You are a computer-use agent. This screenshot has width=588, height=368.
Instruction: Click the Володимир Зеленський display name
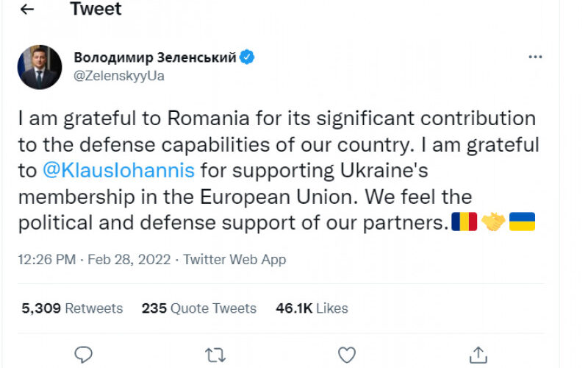click(x=155, y=57)
